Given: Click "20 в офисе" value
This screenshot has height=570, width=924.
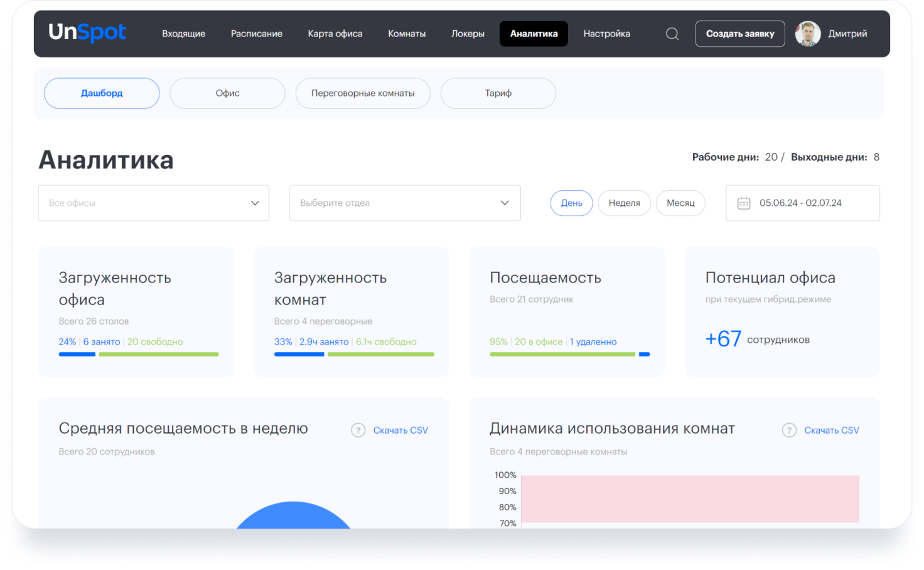Looking at the screenshot, I should click(539, 341).
